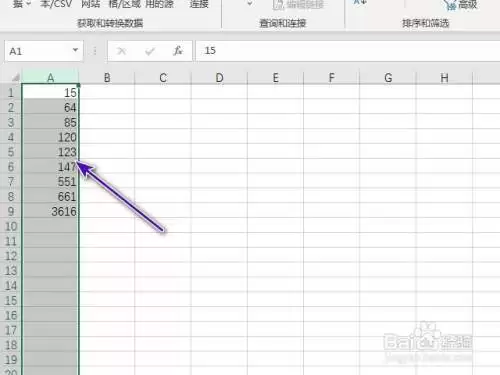
Task: Click the 自网站 ribbon button
Action: pos(91,4)
